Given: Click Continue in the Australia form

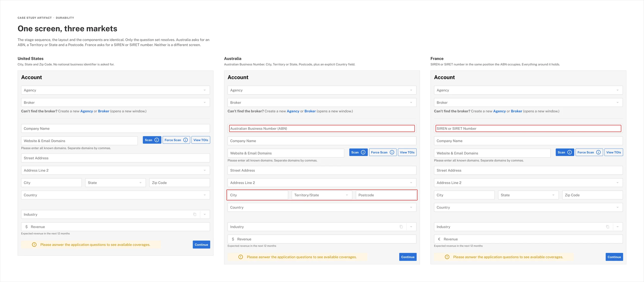Looking at the screenshot, I should (408, 257).
